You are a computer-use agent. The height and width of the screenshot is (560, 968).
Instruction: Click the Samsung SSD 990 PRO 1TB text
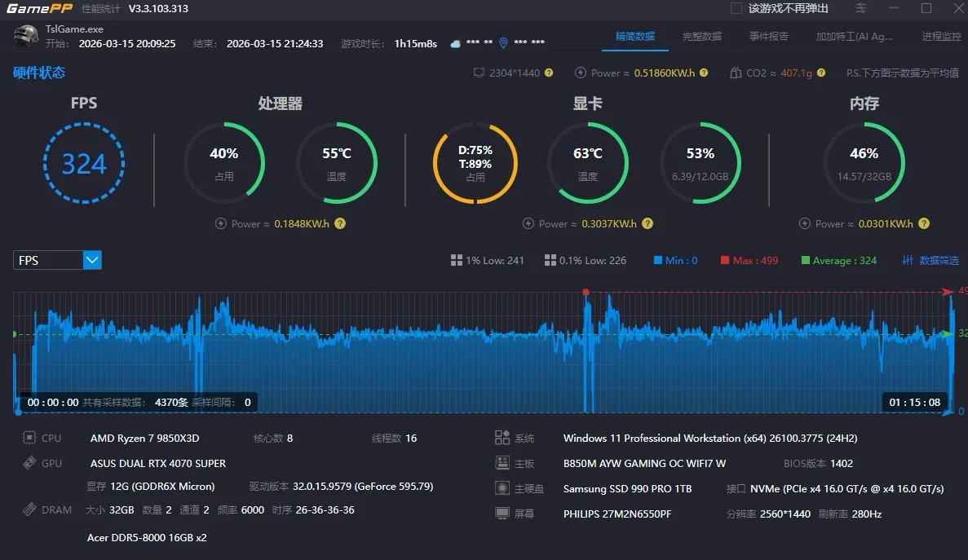click(x=627, y=488)
